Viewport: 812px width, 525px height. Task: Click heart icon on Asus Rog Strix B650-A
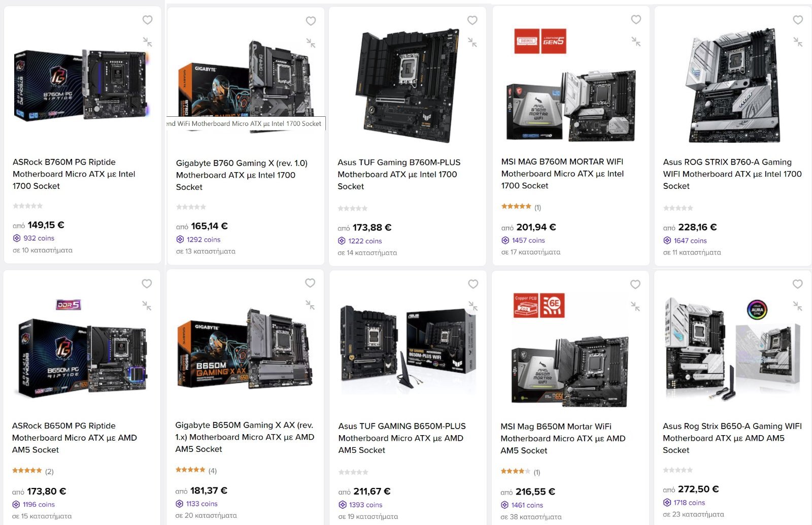coord(797,284)
